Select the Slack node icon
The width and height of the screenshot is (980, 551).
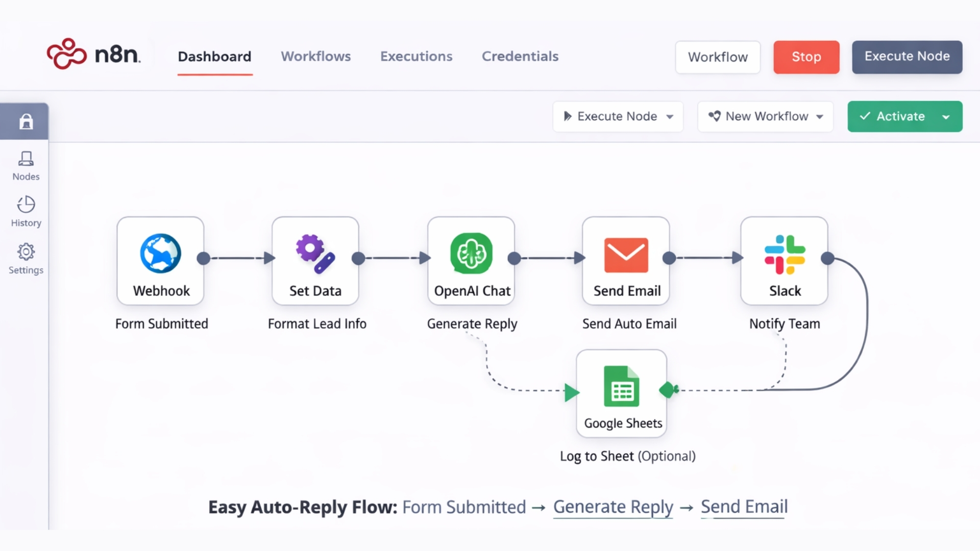(x=785, y=255)
